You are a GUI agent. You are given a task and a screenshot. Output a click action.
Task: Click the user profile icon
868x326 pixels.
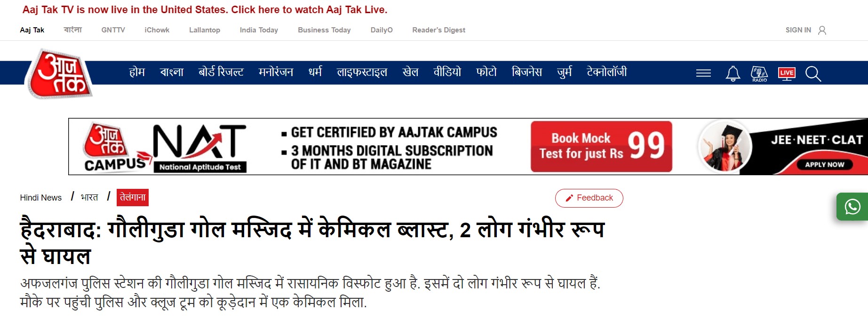pos(822,30)
